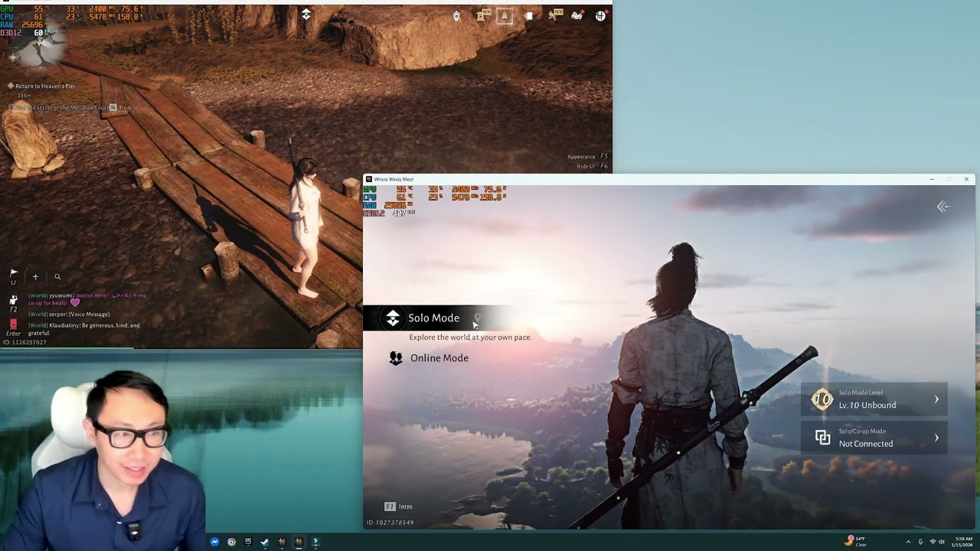
Task: Click the Solo Mode diamond emblem icon
Action: point(392,318)
